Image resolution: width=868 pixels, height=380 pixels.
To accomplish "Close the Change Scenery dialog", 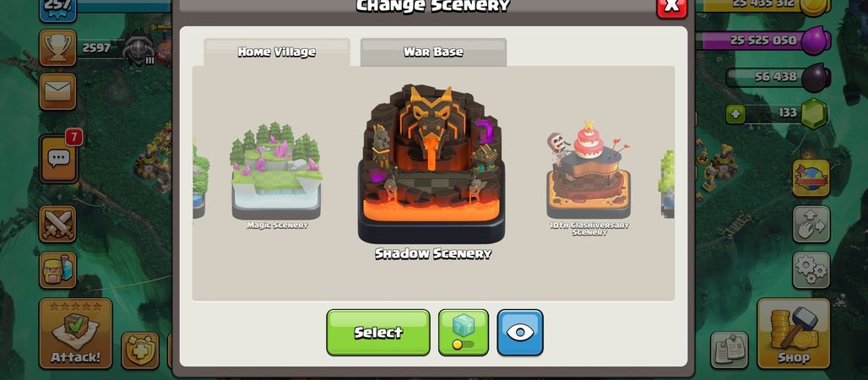I will (671, 6).
